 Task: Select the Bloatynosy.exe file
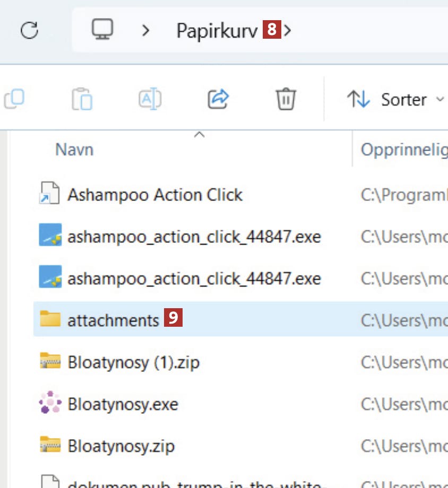coord(123,405)
